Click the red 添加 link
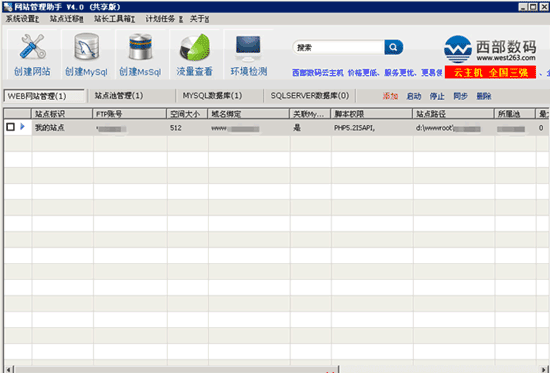Image resolution: width=550 pixels, height=373 pixels. tap(390, 96)
